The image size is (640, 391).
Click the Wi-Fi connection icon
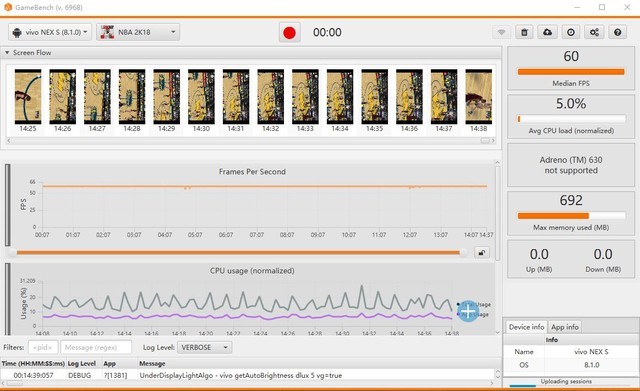pos(502,32)
